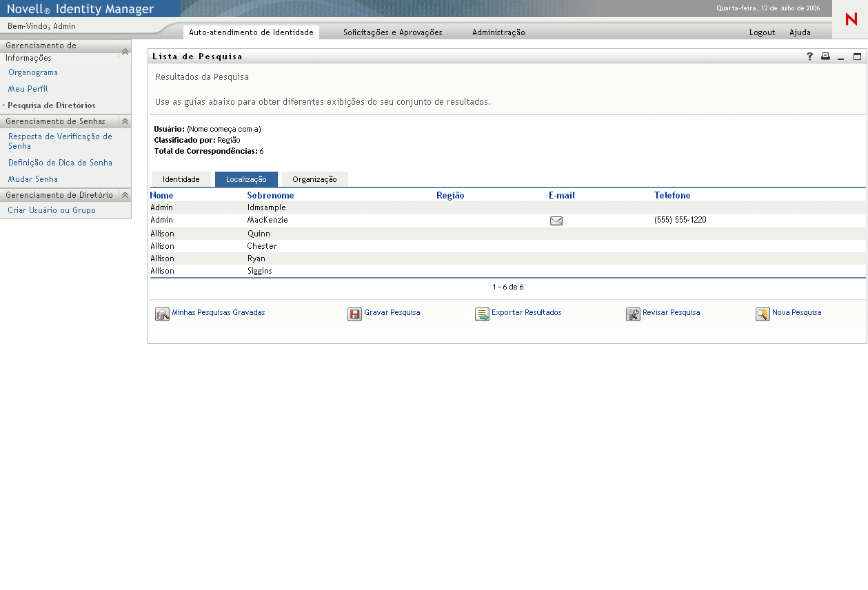Screen dimensions: 868x590
Task: Select the Localização tab
Action: point(246,179)
